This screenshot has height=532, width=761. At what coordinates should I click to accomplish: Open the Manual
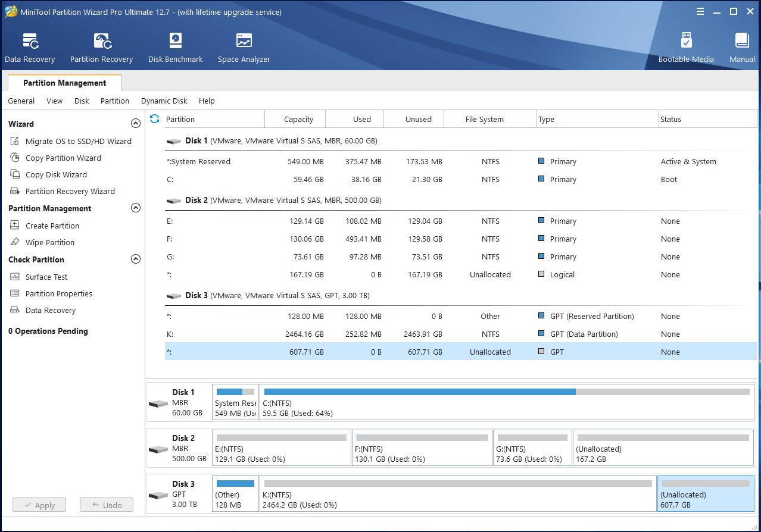(x=742, y=48)
